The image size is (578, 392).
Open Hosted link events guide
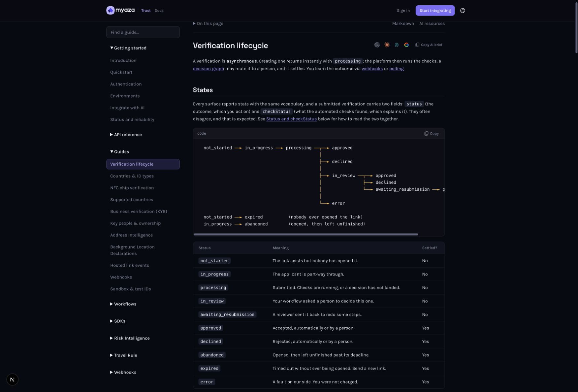pyautogui.click(x=129, y=265)
